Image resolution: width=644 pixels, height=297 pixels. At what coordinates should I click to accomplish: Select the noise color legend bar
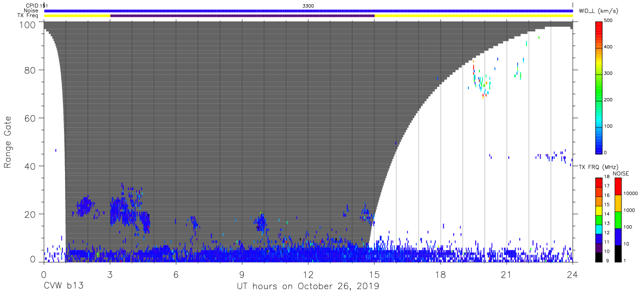(x=618, y=219)
